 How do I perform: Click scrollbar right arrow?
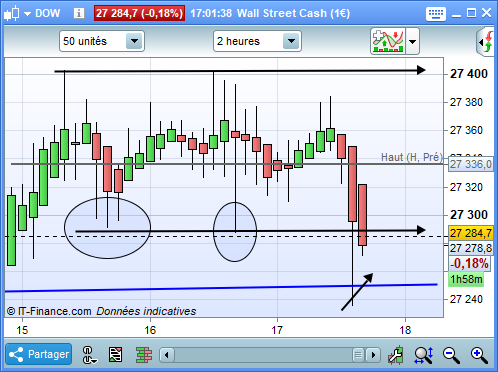click(x=373, y=355)
